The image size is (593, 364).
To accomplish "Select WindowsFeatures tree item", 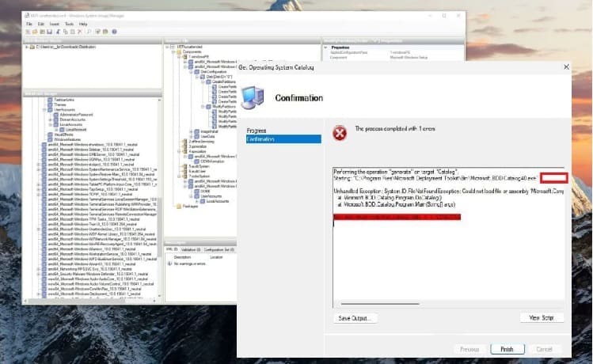I will (x=67, y=139).
